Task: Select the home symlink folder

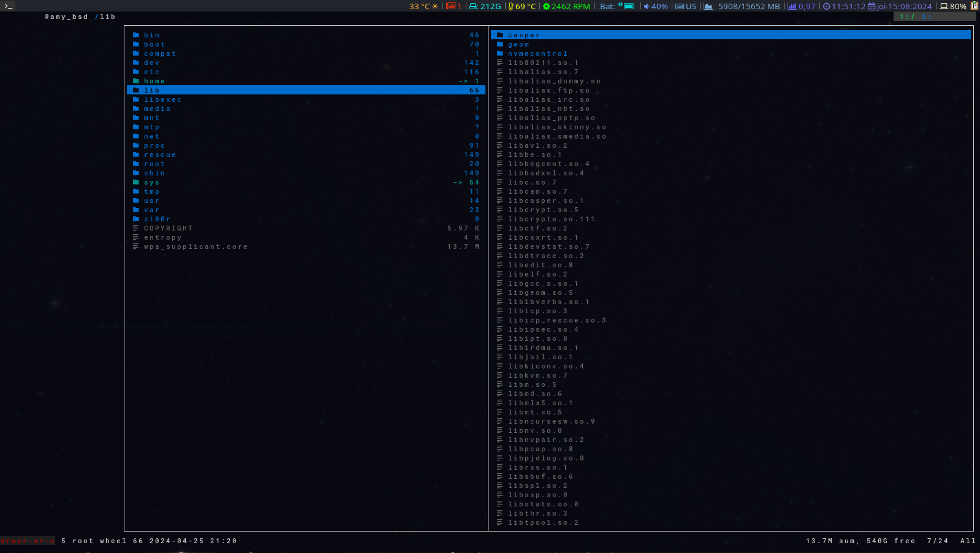Action: pyautogui.click(x=154, y=81)
